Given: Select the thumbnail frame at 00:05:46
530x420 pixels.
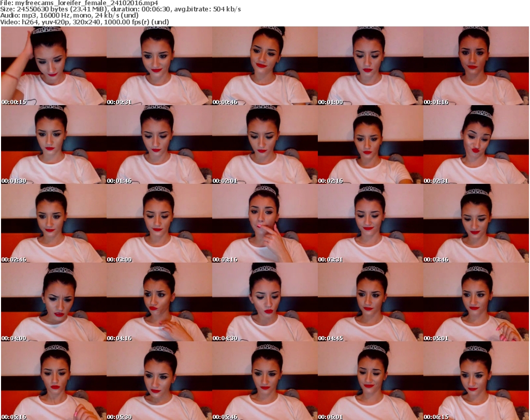Looking at the screenshot, I should click(x=265, y=381).
